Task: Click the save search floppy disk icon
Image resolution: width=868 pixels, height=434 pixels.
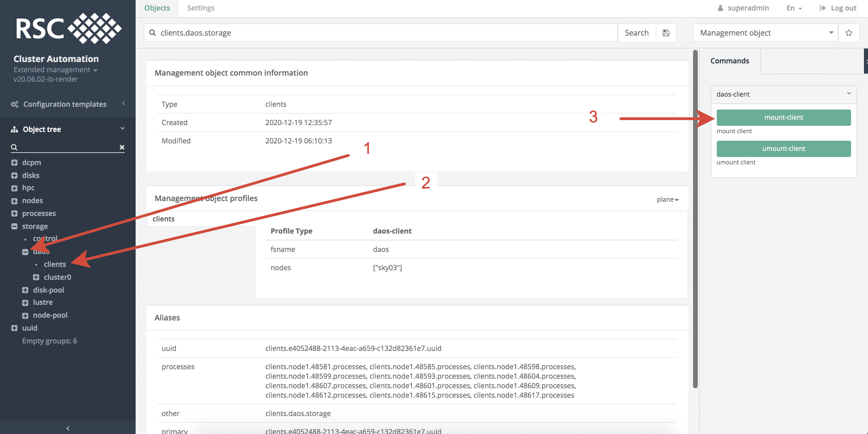Action: 666,33
